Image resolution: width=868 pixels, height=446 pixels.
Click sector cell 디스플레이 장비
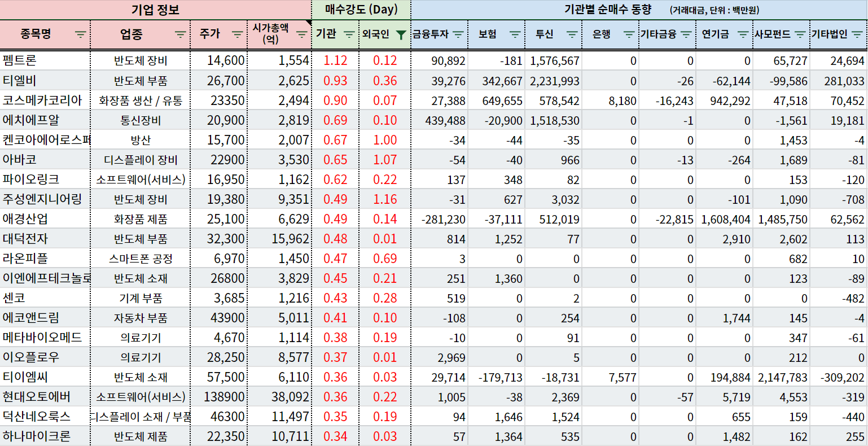click(141, 160)
